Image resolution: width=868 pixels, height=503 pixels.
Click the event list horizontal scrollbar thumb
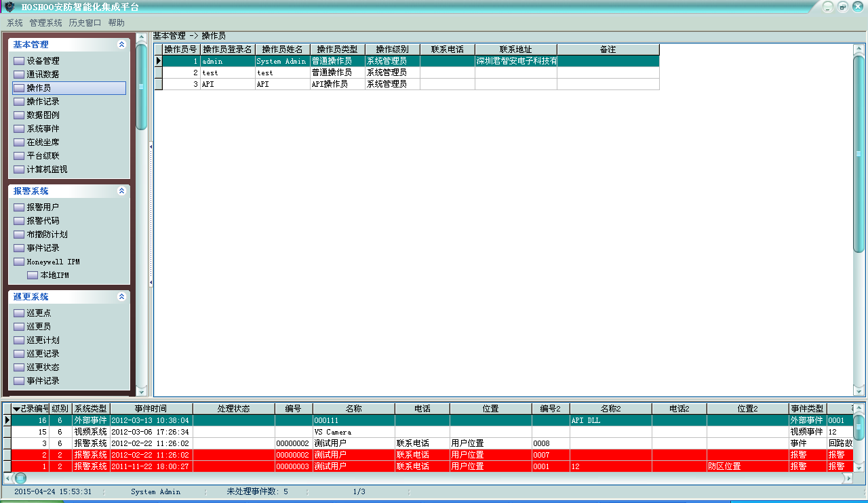pyautogui.click(x=20, y=478)
